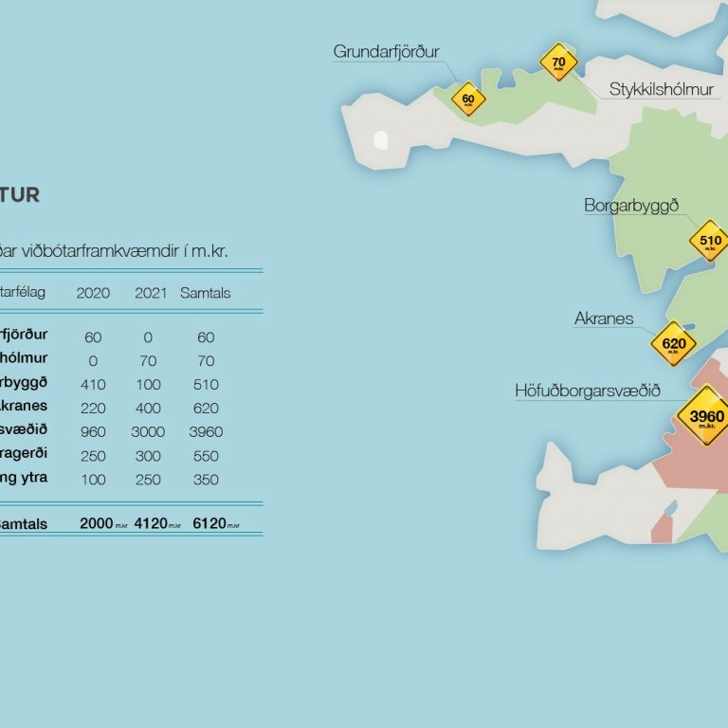Click the 6120 grand total value
The image size is (728, 728).
pos(209,523)
